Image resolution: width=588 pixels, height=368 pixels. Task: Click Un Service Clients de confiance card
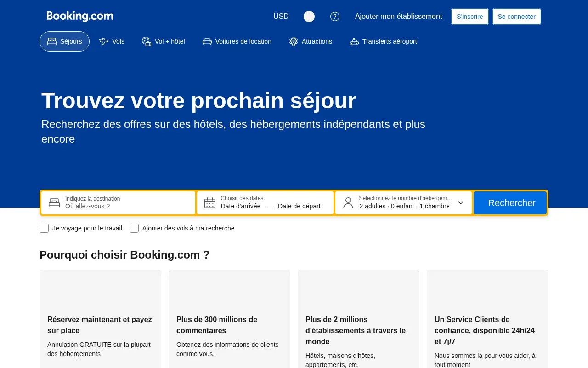point(487,319)
